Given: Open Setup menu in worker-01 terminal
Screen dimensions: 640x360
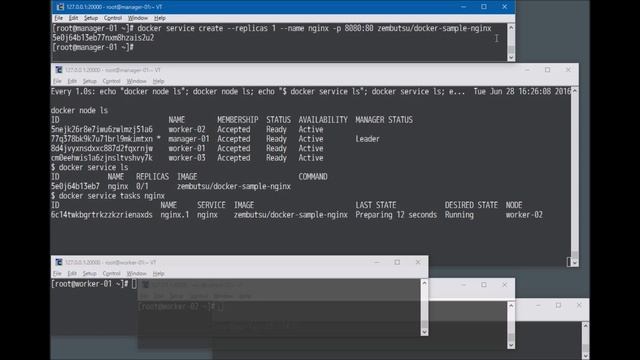Looking at the screenshot, I should [x=89, y=273].
